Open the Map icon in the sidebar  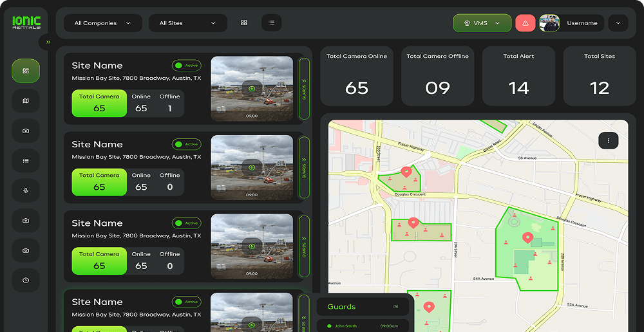point(26,101)
